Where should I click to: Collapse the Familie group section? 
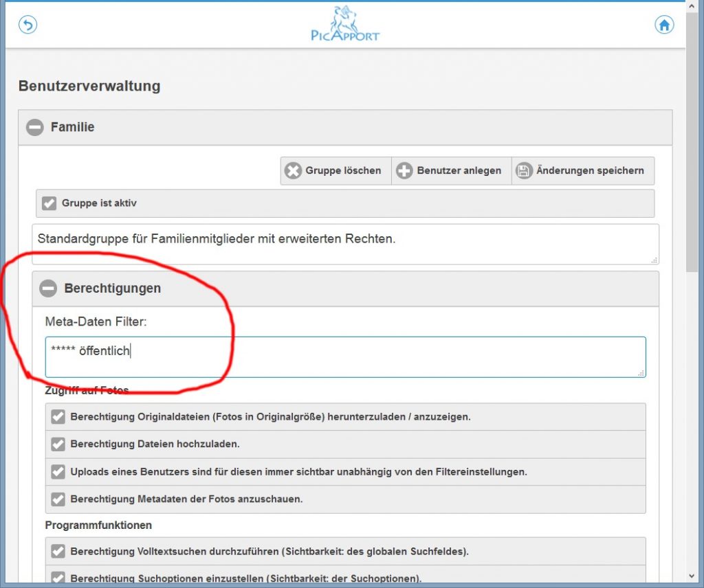tap(35, 127)
